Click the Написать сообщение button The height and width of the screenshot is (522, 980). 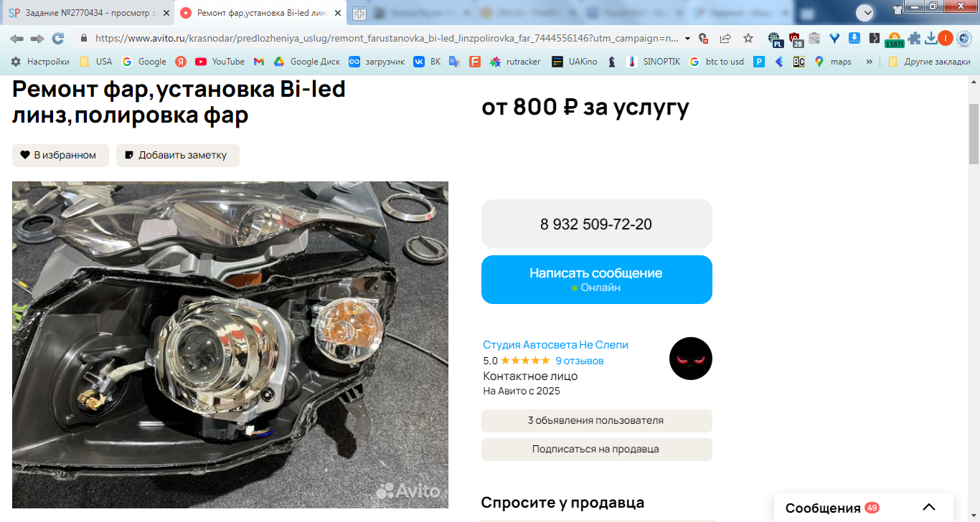point(597,280)
